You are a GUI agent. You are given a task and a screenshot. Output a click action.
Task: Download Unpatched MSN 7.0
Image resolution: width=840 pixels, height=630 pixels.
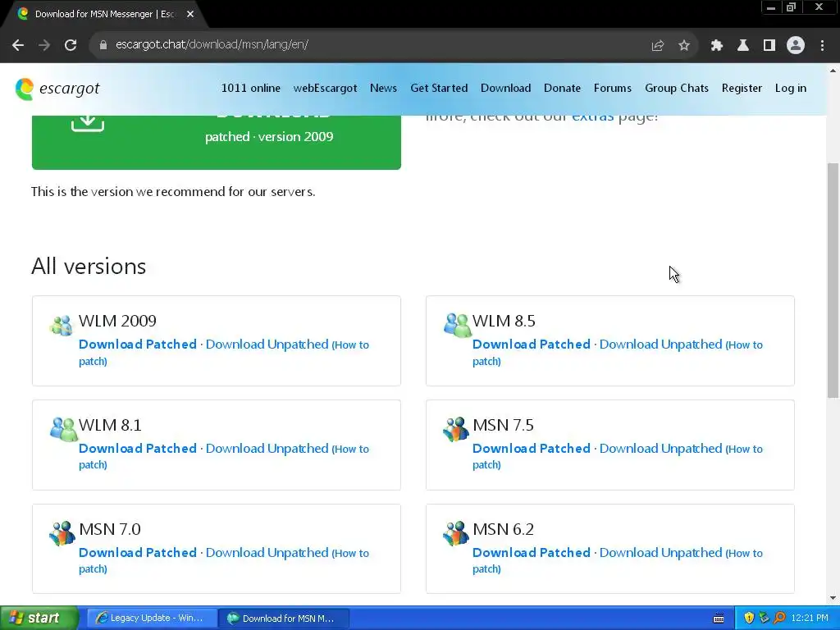pos(267,552)
